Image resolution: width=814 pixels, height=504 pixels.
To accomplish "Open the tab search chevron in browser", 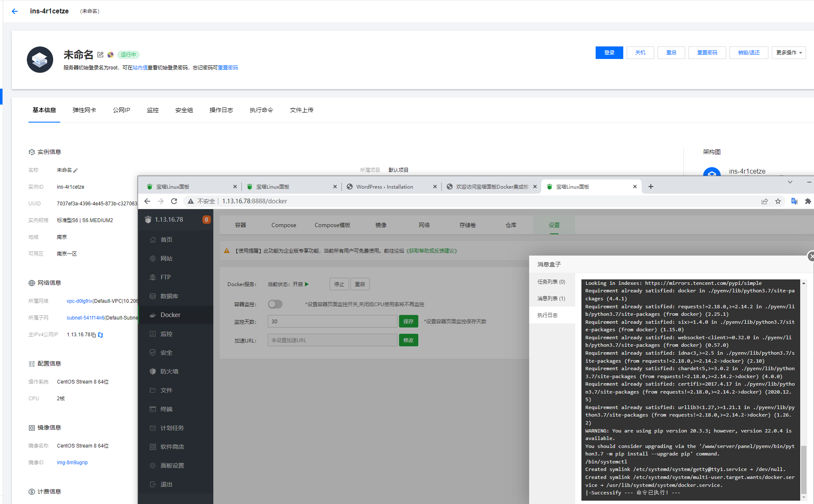I will point(790,182).
